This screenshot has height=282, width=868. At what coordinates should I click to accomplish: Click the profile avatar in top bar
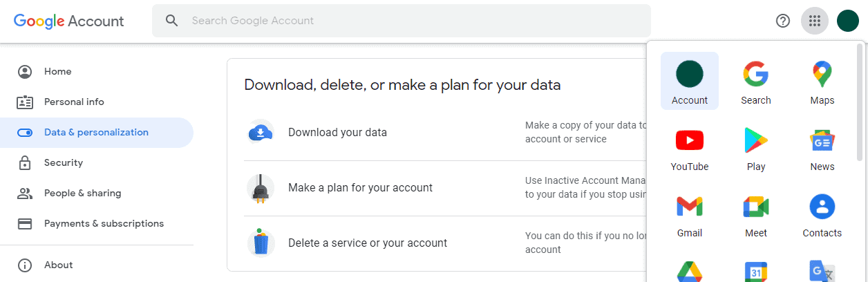tap(848, 21)
